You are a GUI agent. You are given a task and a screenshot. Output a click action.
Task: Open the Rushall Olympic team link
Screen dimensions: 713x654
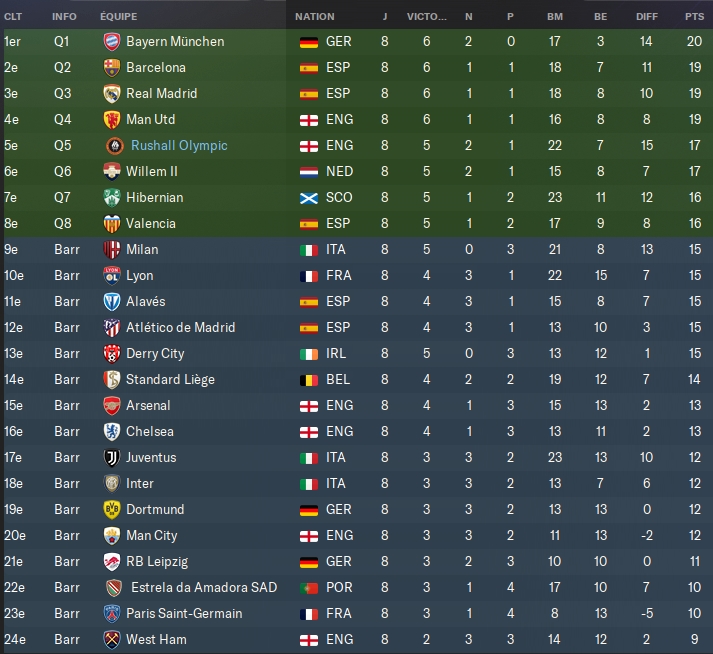click(179, 146)
